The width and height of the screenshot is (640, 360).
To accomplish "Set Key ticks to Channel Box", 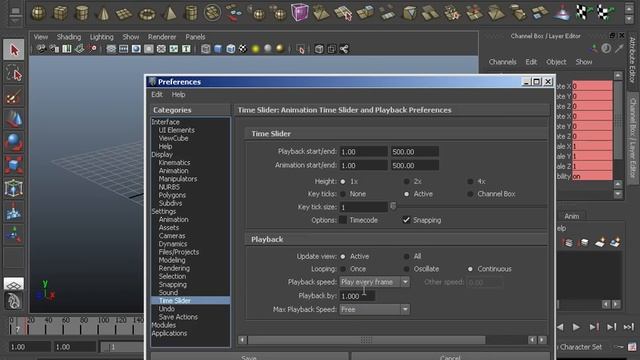I will tap(470, 194).
